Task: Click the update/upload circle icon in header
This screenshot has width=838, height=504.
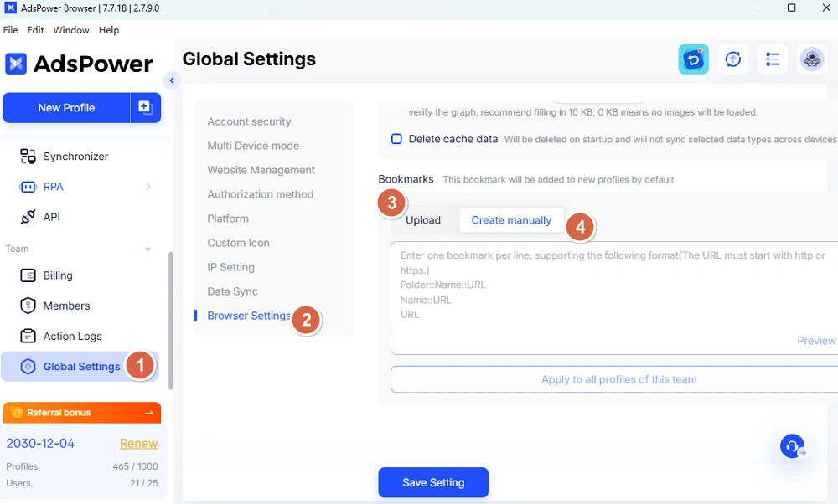Action: click(x=733, y=59)
